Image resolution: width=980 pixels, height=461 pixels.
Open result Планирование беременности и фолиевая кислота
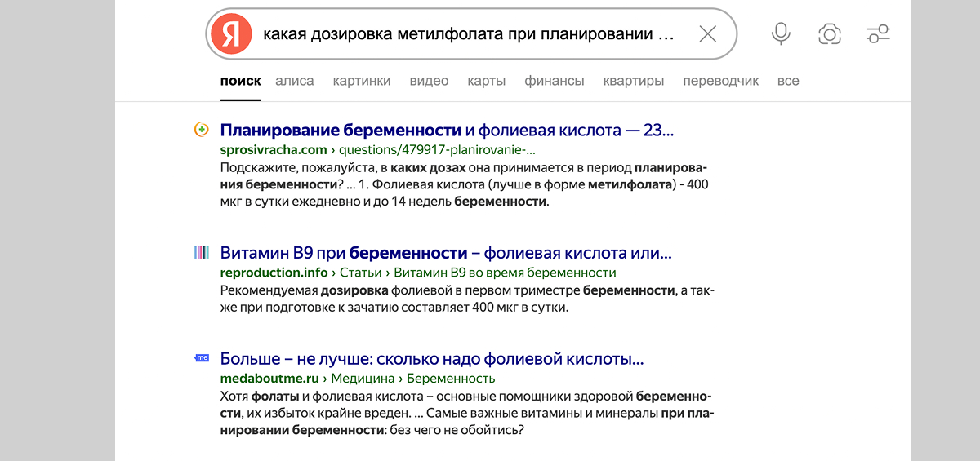point(447,130)
